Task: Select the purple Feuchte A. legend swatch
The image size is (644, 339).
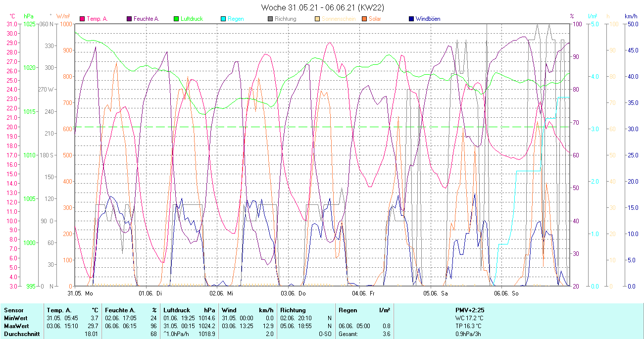Action: click(x=129, y=19)
